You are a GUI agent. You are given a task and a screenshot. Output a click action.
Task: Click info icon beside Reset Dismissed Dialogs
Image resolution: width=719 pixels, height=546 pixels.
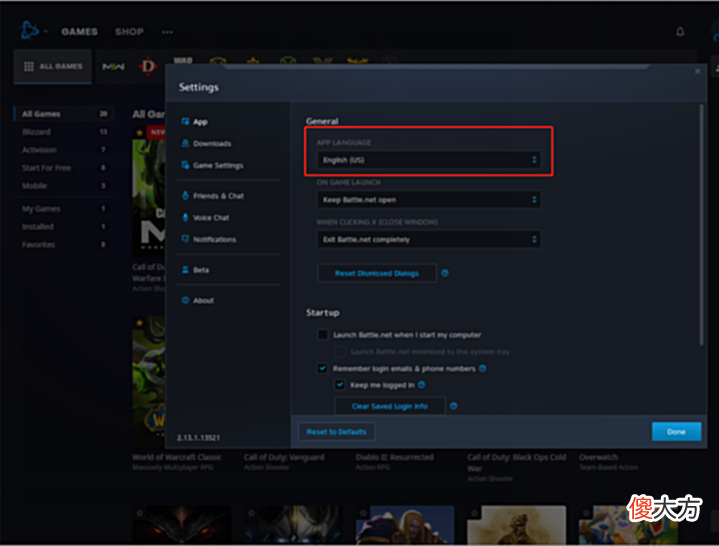click(x=445, y=273)
